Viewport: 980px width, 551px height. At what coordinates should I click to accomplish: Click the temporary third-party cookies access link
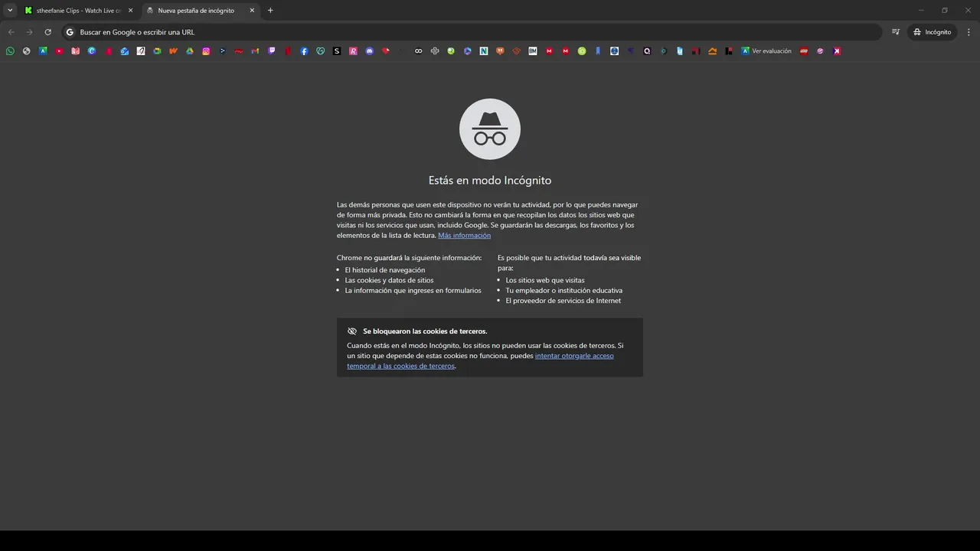pos(480,361)
